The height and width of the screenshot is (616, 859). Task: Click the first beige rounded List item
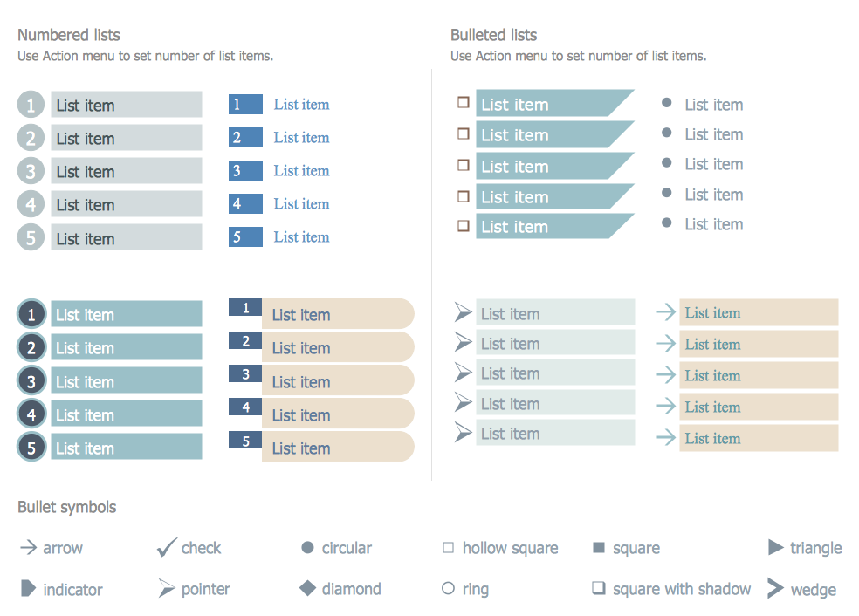coord(337,314)
